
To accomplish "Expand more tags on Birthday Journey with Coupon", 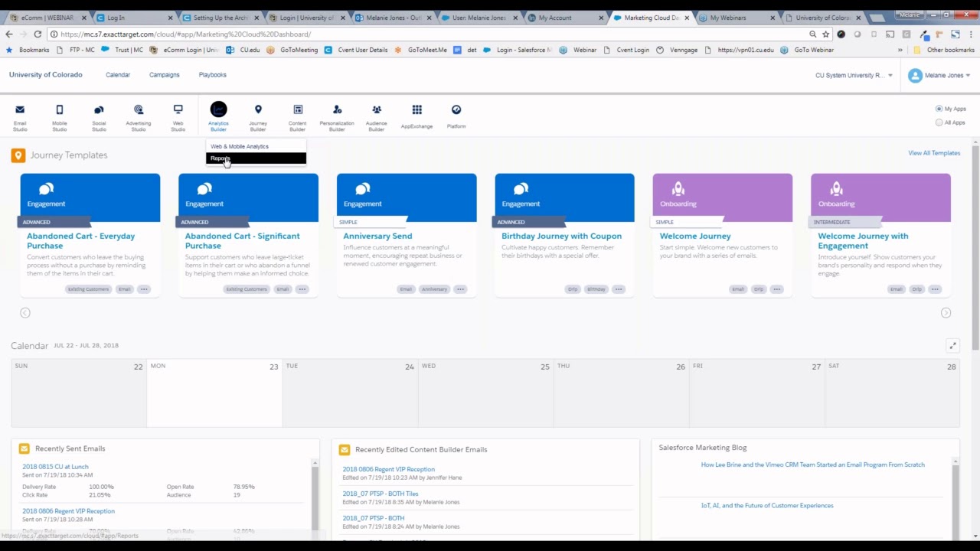I will [619, 289].
